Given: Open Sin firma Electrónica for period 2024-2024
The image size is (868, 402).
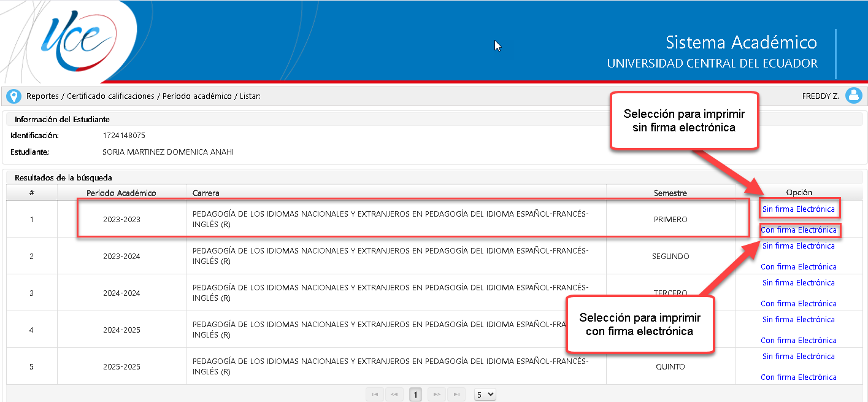Looking at the screenshot, I should (x=798, y=283).
